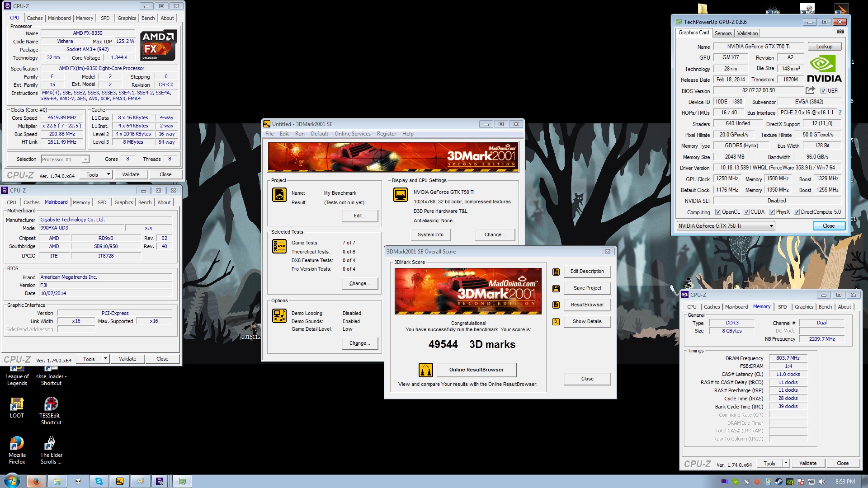Click the Project section icon in 3DMark2001
Screen dimensions: 868x488
pyautogui.click(x=279, y=195)
